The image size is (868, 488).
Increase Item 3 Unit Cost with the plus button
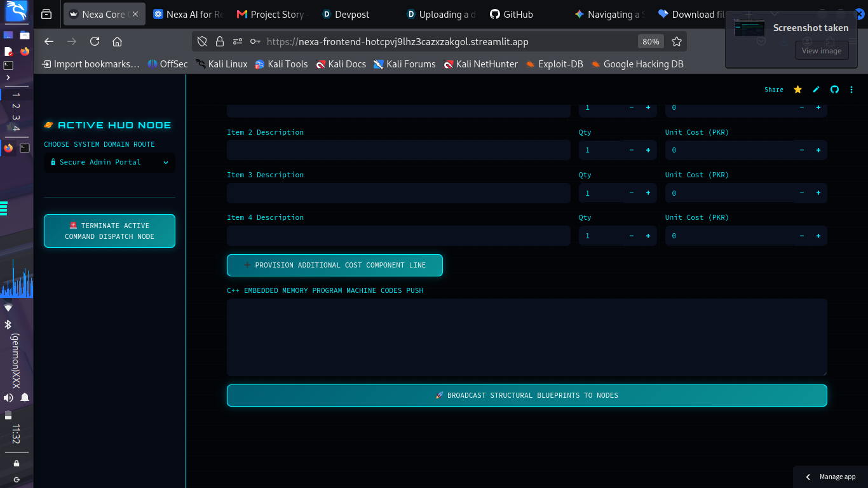818,193
